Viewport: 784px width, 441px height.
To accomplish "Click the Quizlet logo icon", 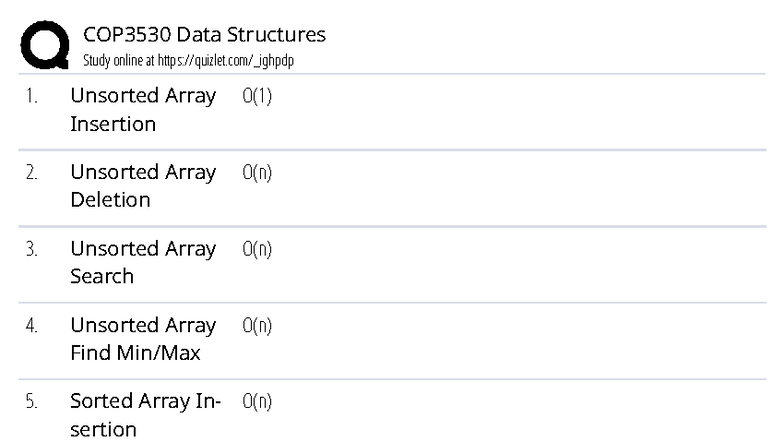I will 43,46.
